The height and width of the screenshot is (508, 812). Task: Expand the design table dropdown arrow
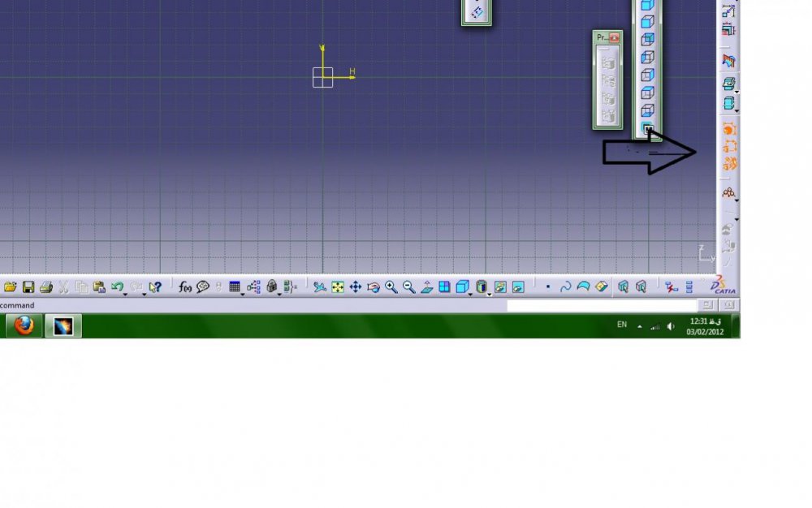tap(242, 293)
